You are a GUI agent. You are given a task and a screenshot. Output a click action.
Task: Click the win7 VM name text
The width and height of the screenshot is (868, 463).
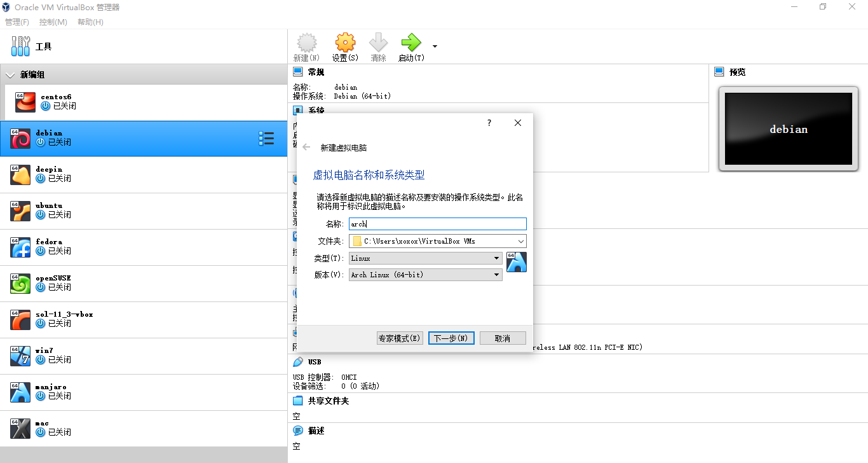[x=44, y=350]
